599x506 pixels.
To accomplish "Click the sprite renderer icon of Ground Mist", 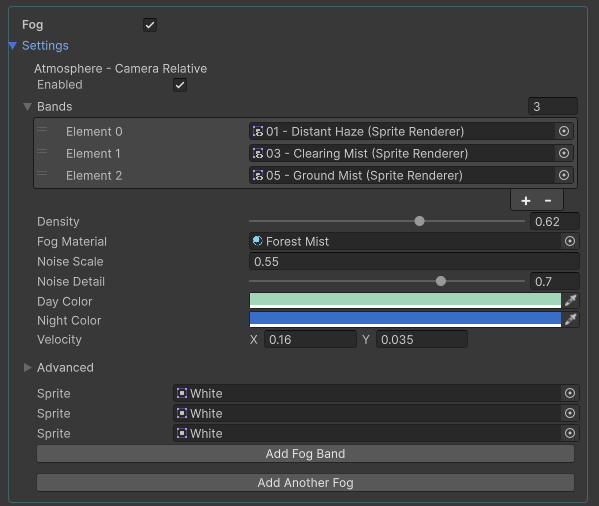I will point(258,175).
